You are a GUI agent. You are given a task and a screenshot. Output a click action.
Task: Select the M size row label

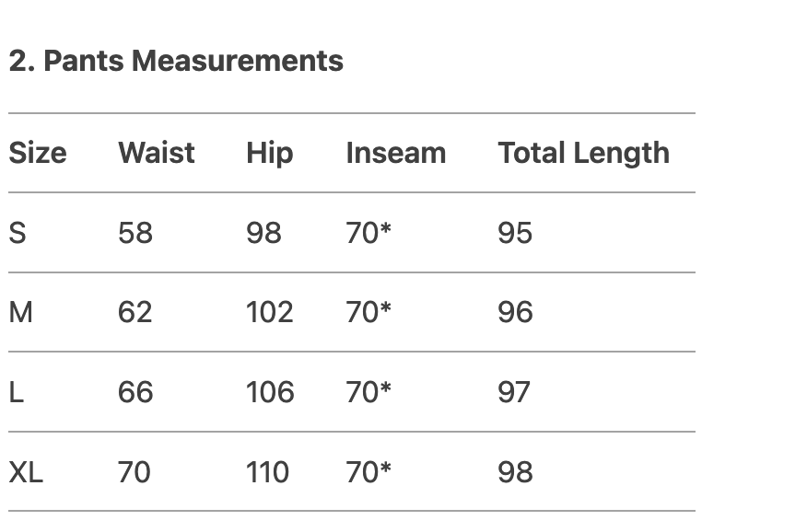point(20,313)
